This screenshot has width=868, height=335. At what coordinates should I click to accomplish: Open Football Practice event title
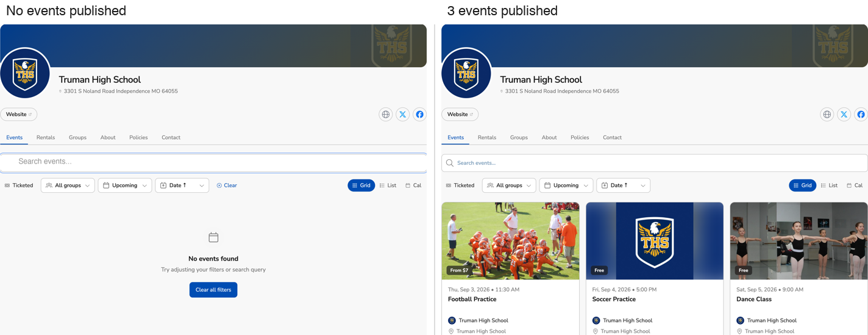coord(472,300)
